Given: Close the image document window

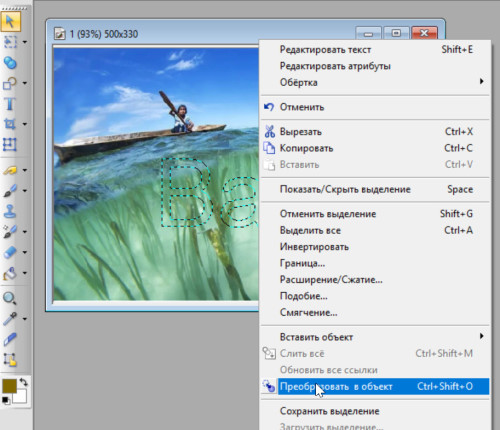Looking at the screenshot, I should (424, 33).
